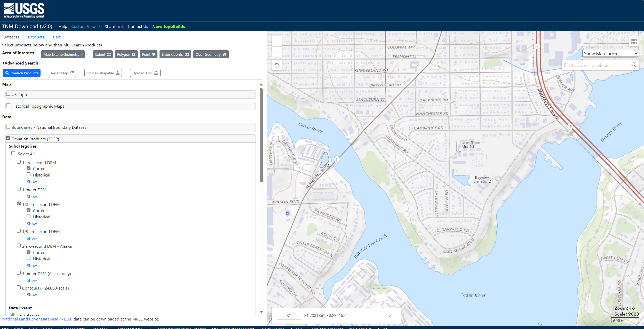Open the Custom Views dropdown menu

[x=86, y=26]
